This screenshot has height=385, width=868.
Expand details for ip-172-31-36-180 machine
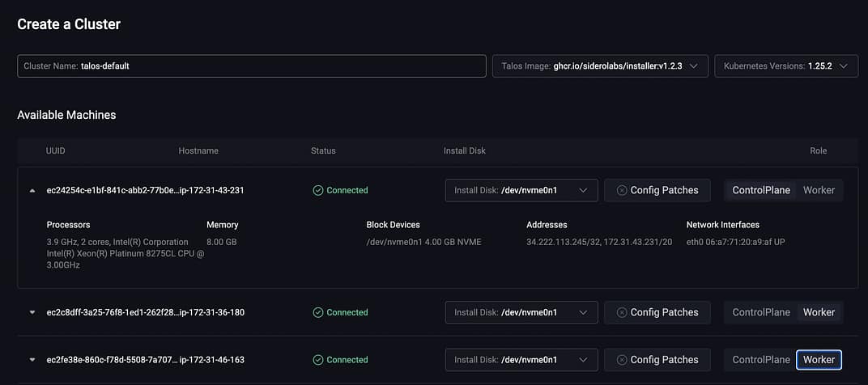pos(32,312)
